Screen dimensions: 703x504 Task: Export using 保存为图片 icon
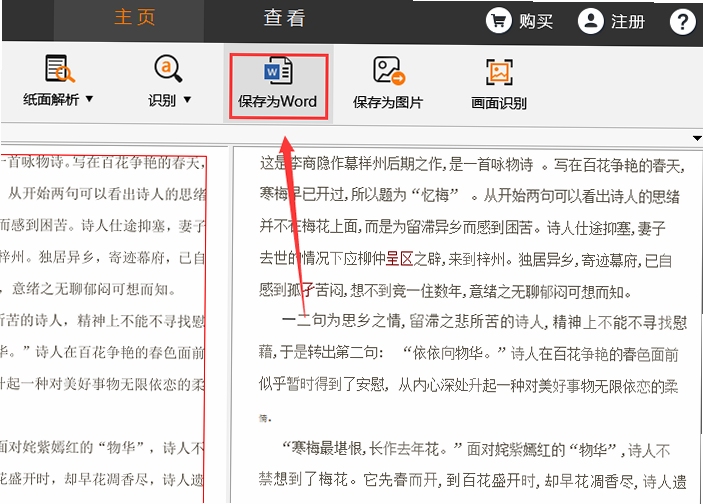tap(389, 71)
